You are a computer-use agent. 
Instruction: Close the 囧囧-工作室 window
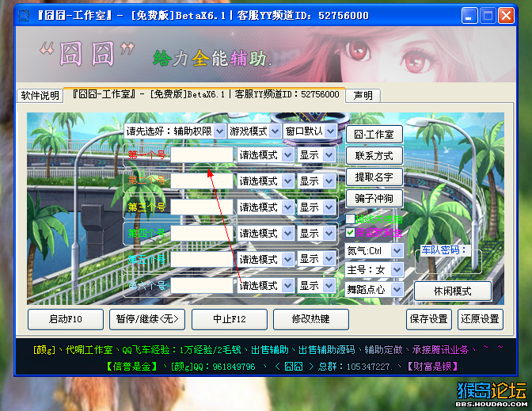(506, 16)
